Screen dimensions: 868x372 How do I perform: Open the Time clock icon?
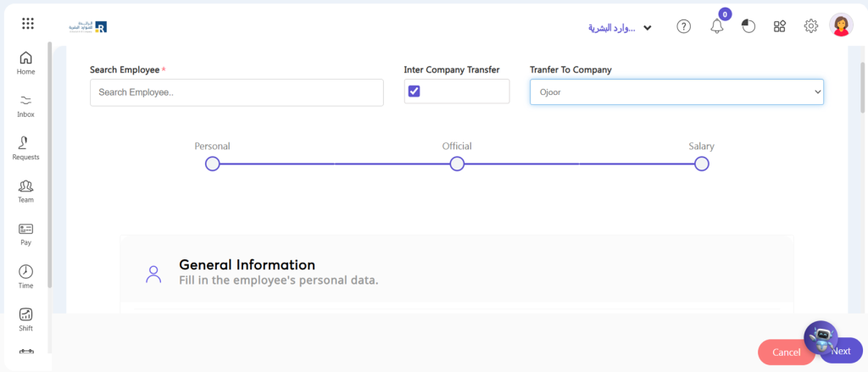tap(25, 277)
